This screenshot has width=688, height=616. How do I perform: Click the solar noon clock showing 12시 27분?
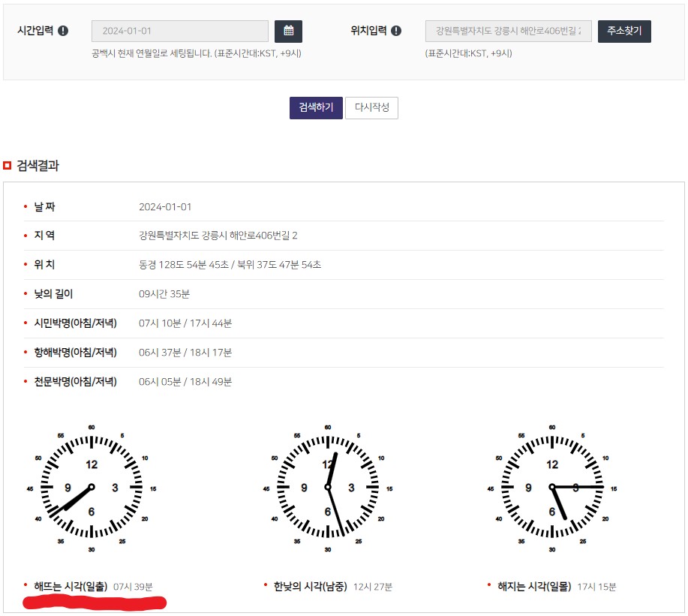[328, 486]
